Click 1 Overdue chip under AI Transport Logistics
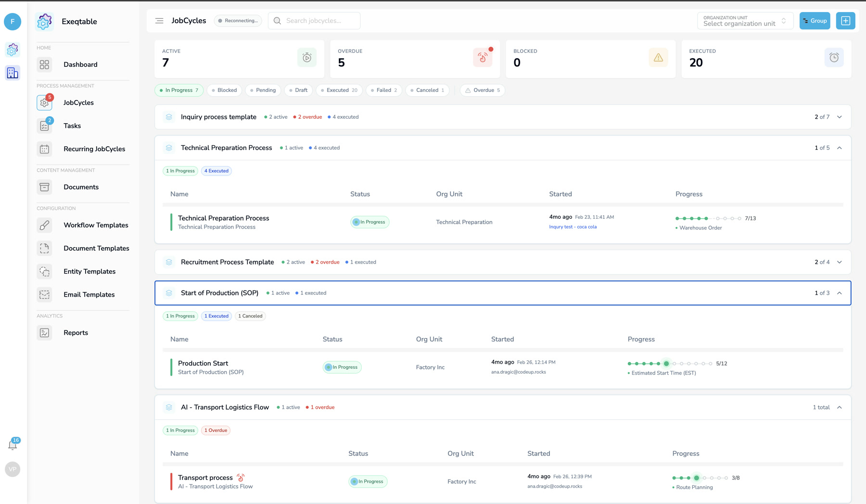This screenshot has height=504, width=866. (x=216, y=430)
